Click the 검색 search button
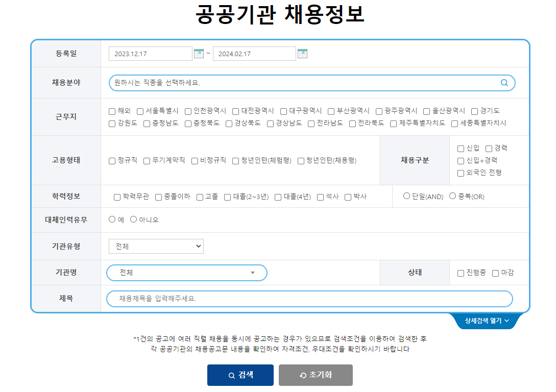 pos(240,375)
